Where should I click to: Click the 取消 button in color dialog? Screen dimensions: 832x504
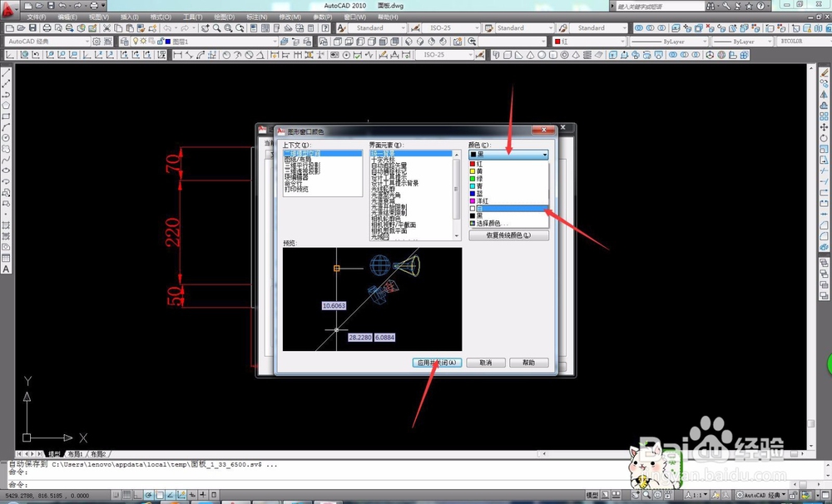coord(485,363)
